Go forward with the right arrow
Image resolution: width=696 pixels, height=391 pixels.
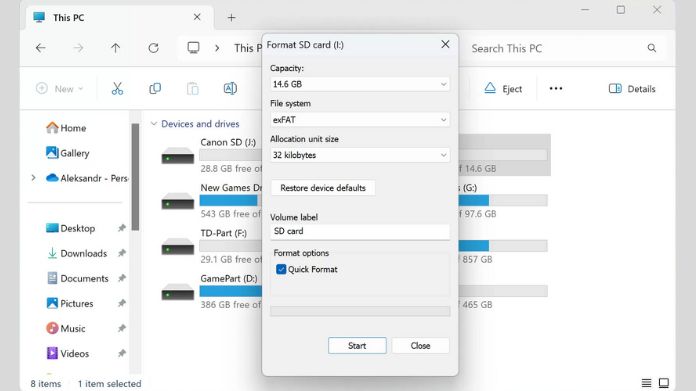click(x=78, y=48)
